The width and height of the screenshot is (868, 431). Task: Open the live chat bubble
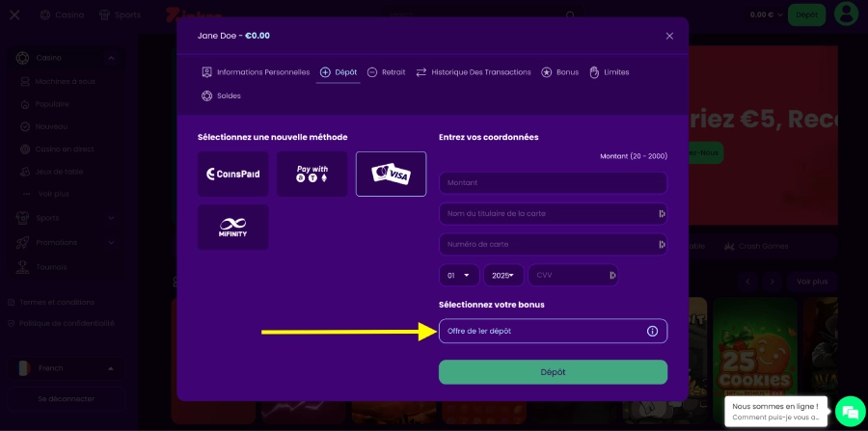[x=849, y=412]
